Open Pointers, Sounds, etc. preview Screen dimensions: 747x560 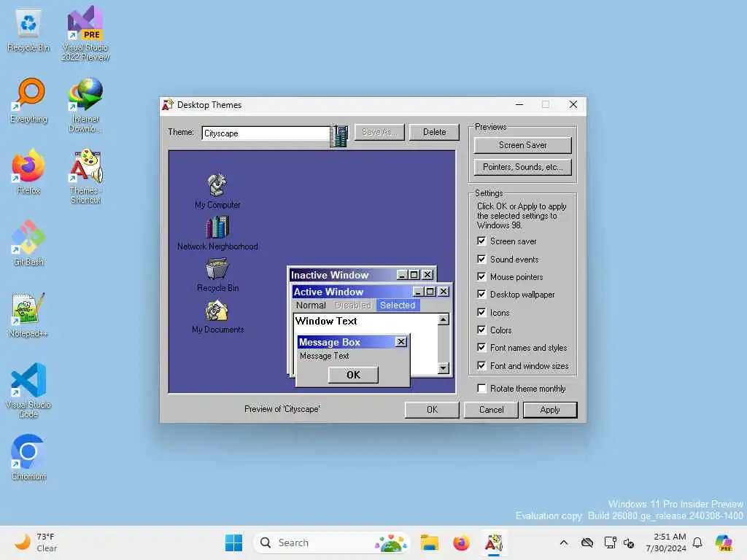click(x=522, y=167)
